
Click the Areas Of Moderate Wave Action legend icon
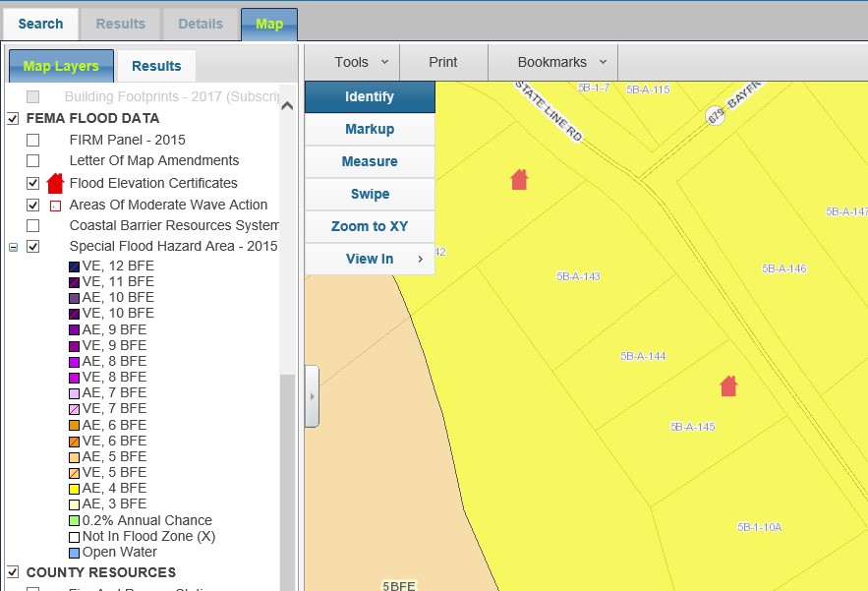coord(55,206)
